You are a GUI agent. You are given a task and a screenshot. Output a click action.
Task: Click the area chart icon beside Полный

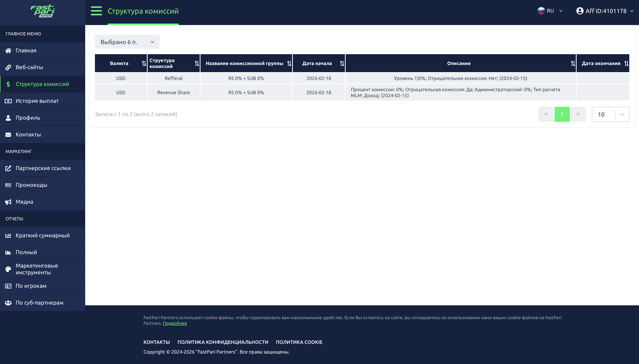pyautogui.click(x=8, y=252)
